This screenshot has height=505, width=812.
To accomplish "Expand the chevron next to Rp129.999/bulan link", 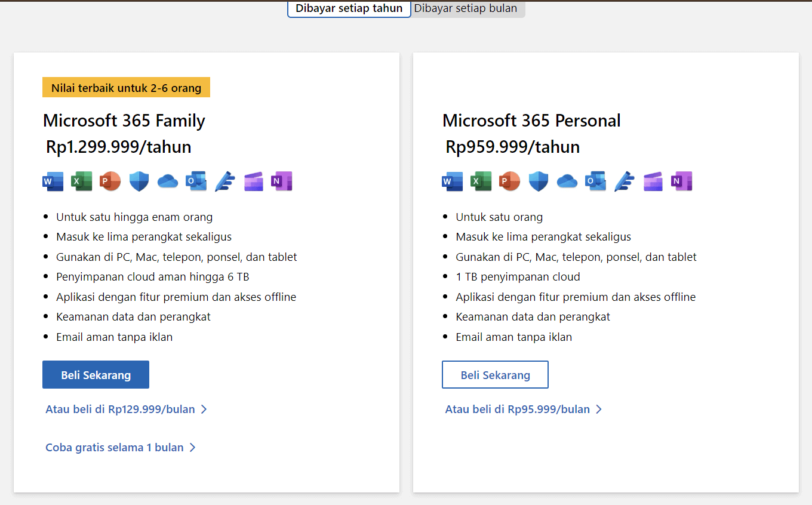I will [204, 409].
